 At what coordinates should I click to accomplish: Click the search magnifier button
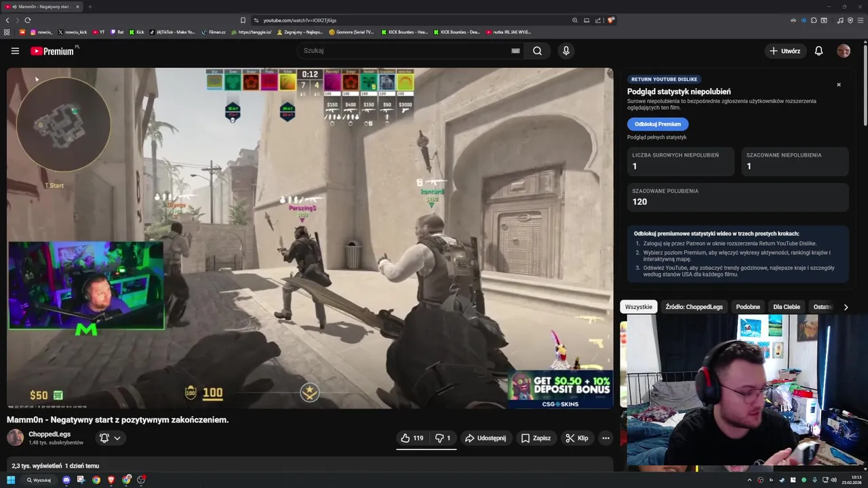click(x=537, y=51)
